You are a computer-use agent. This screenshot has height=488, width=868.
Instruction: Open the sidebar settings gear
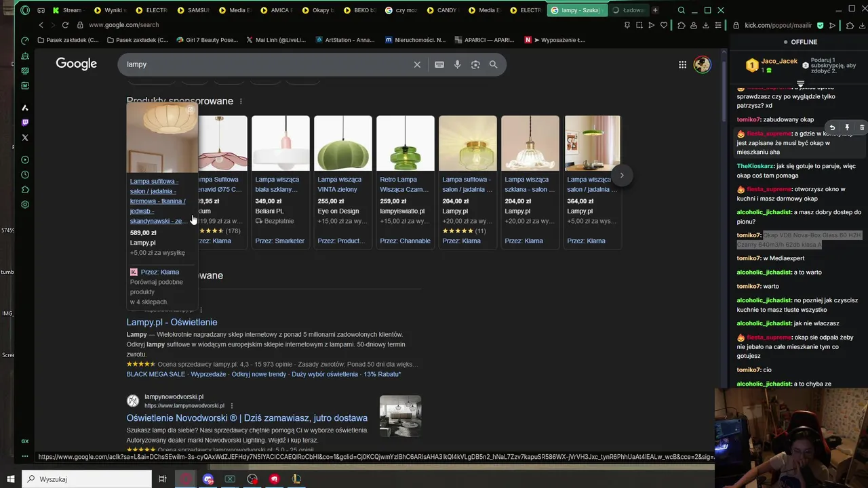[x=25, y=205]
